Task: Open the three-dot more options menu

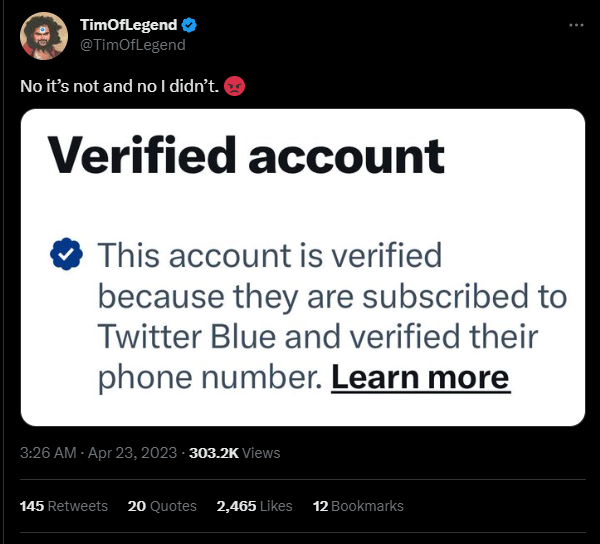Action: (x=576, y=25)
